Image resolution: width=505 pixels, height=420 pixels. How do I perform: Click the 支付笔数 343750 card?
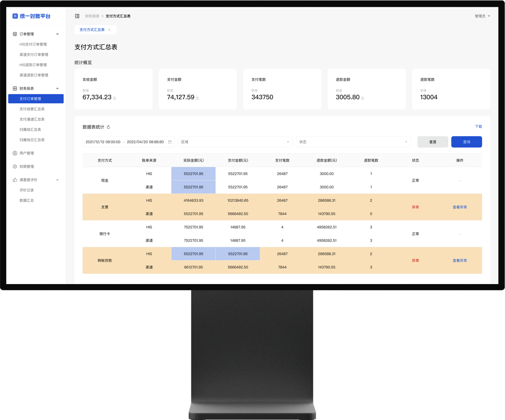(282, 89)
